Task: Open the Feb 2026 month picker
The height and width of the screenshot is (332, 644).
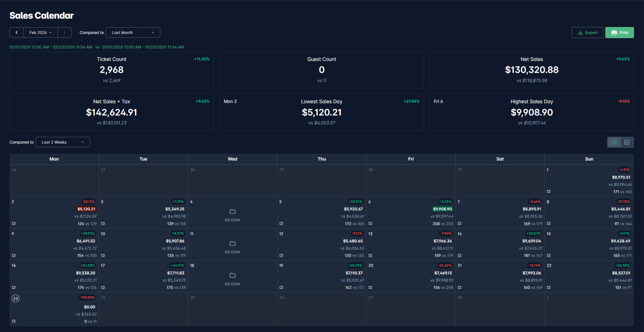Action: [41, 32]
